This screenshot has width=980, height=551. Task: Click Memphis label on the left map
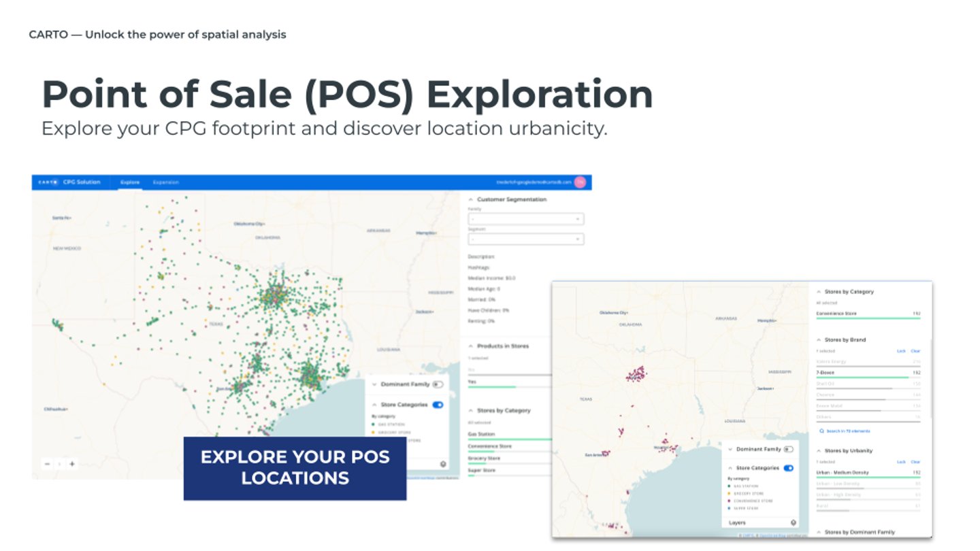[x=426, y=233]
